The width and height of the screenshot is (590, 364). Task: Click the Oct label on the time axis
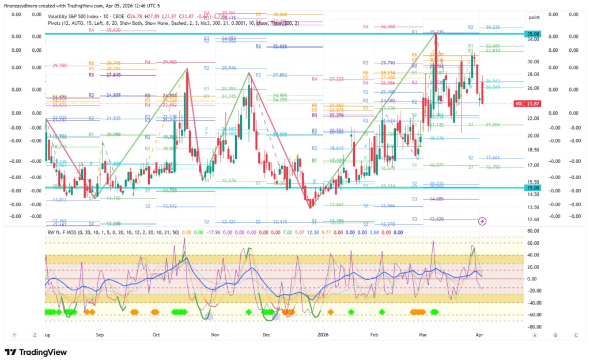pyautogui.click(x=156, y=335)
